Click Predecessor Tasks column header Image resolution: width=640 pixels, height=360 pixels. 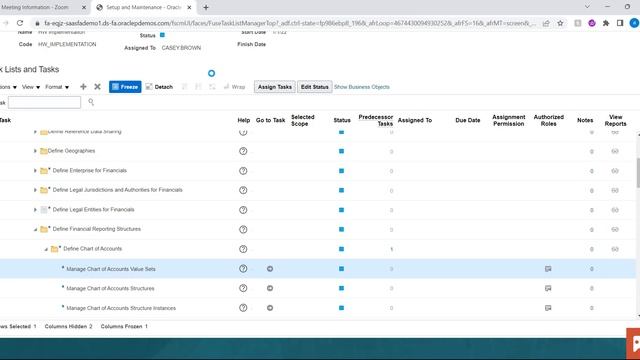point(376,120)
